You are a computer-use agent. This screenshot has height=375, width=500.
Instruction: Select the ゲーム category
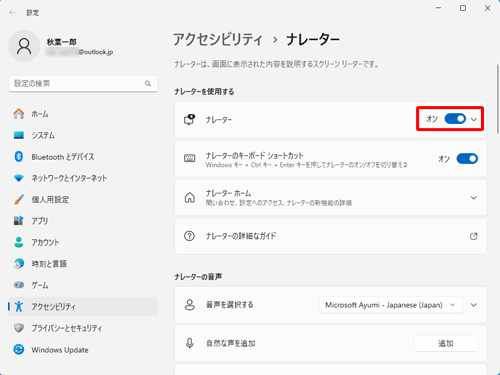[83, 285]
